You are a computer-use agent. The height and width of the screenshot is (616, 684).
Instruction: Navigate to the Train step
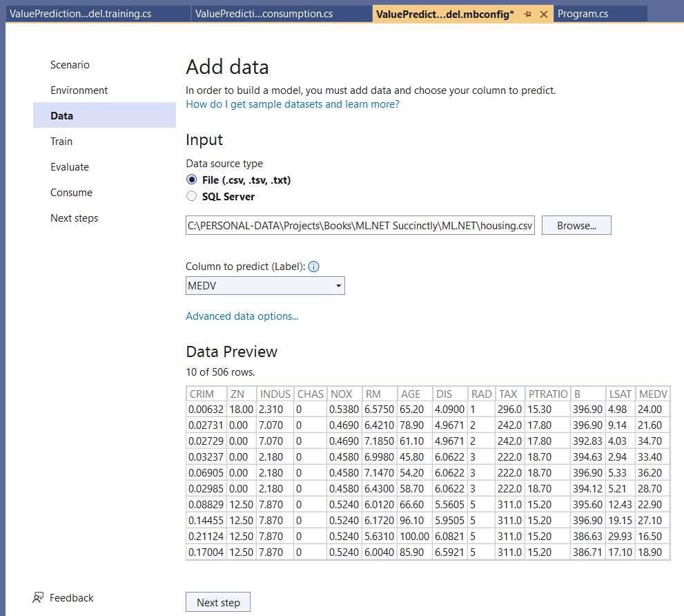click(61, 141)
